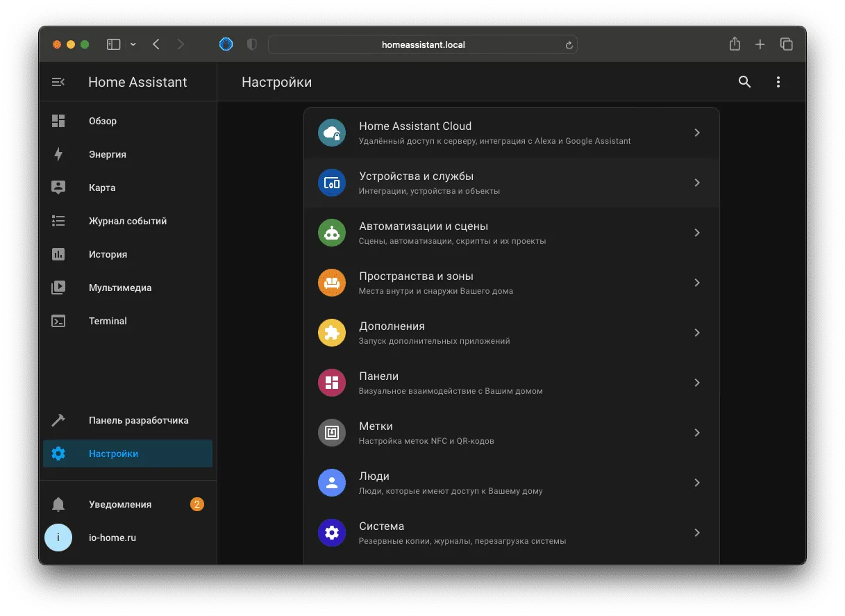Viewport: 845px width, 616px height.
Task: Click the homeassistant.local address bar
Action: click(423, 44)
